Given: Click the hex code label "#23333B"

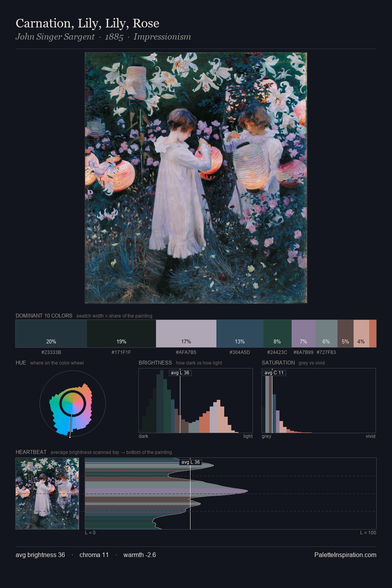Looking at the screenshot, I should point(51,352).
